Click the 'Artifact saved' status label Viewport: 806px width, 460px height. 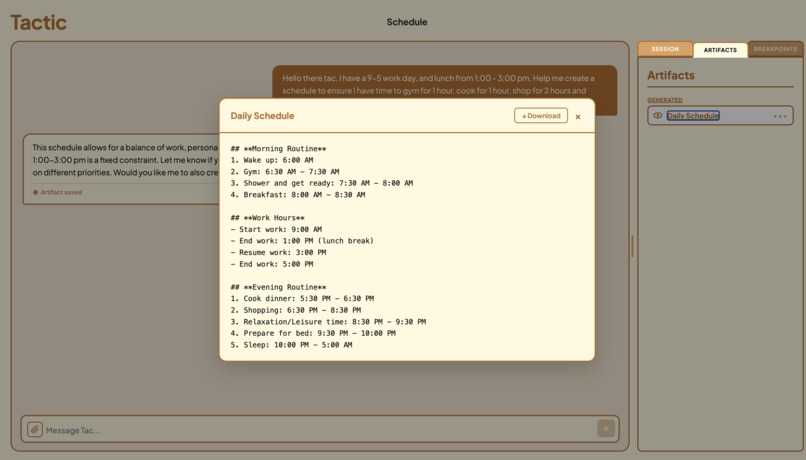pos(58,192)
